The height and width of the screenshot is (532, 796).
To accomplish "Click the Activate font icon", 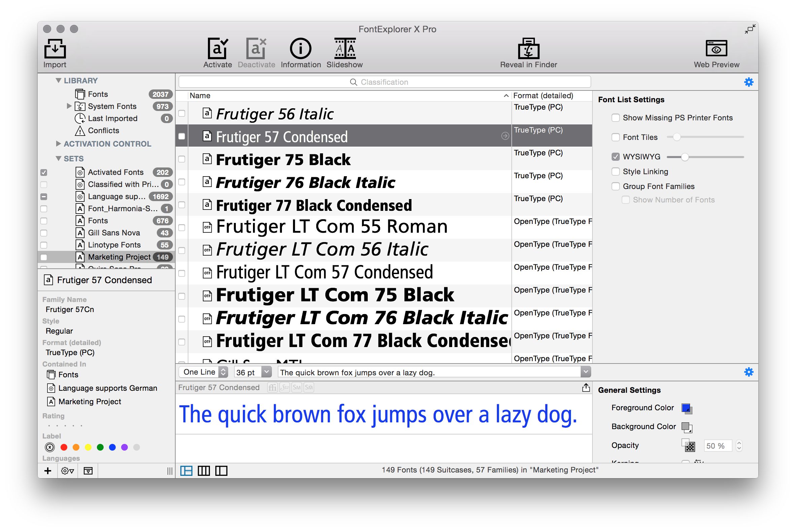I will [x=217, y=49].
